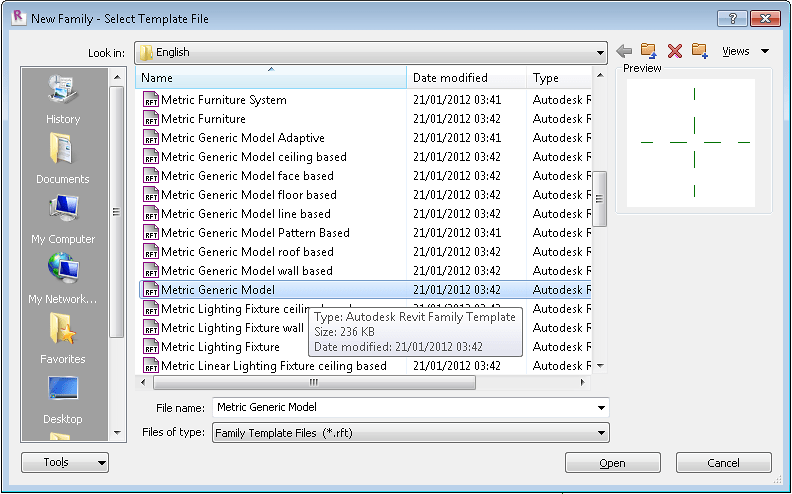
Task: Click RFT icon of Metric Generic Model Adaptive
Action: pyautogui.click(x=151, y=137)
